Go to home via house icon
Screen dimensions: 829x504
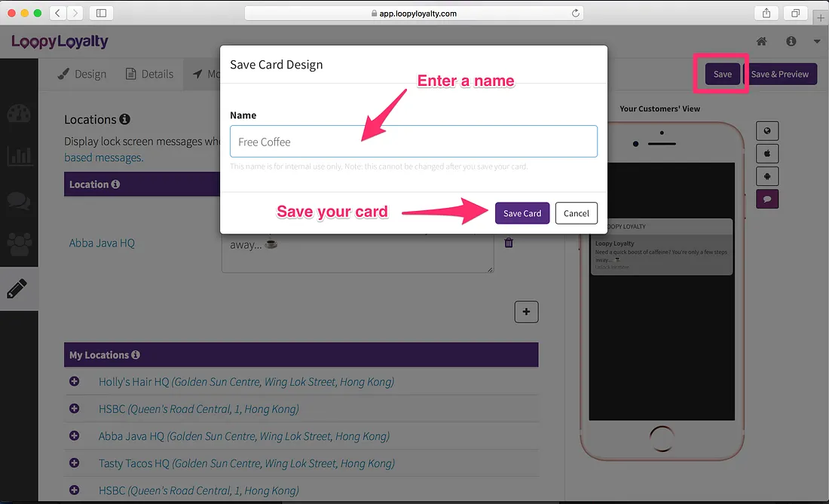point(761,41)
